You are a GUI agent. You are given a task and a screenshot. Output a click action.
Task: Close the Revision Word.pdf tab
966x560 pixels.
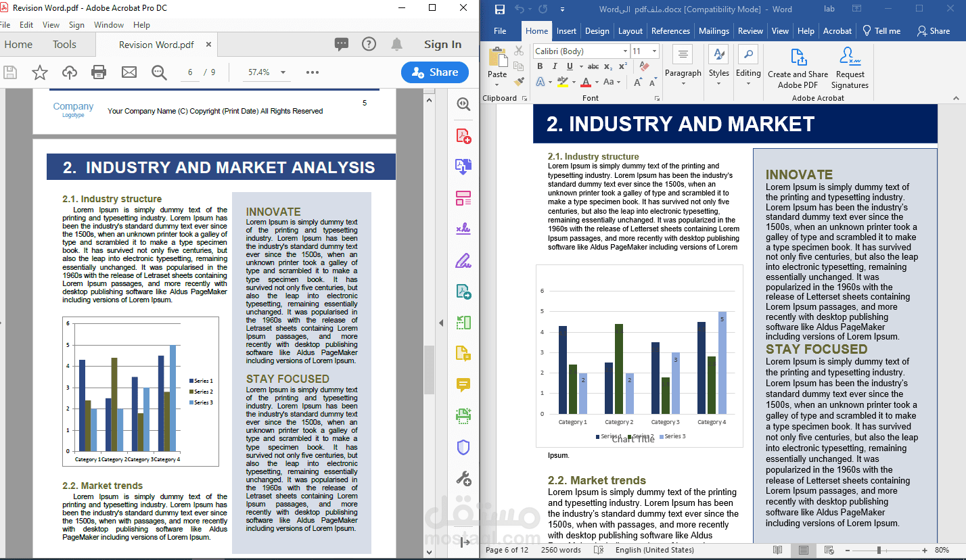click(209, 45)
